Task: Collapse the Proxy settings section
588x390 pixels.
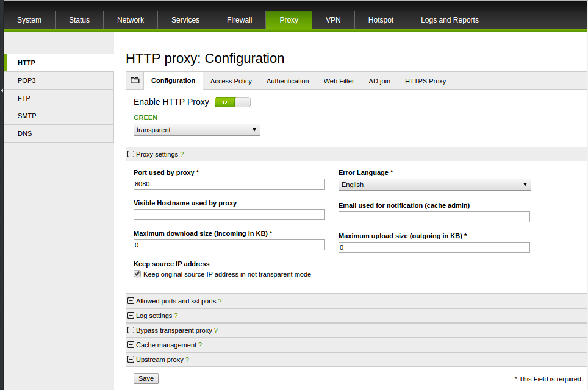Action: (x=131, y=155)
